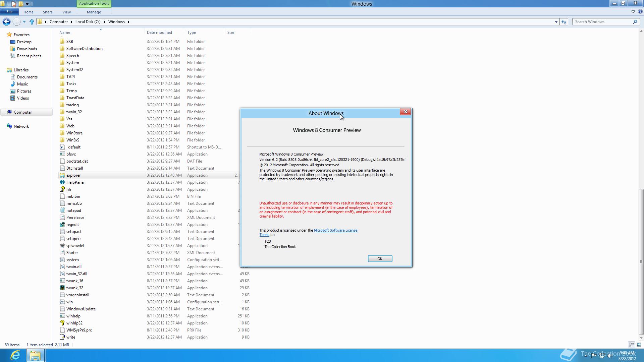The height and width of the screenshot is (362, 644).
Task: Open the File menu
Action: [9, 12]
